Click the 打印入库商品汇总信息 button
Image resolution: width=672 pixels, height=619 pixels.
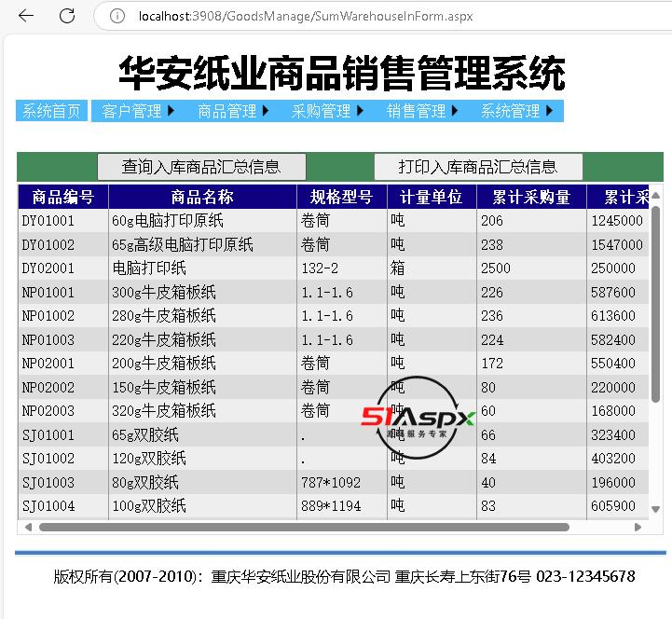(x=478, y=167)
